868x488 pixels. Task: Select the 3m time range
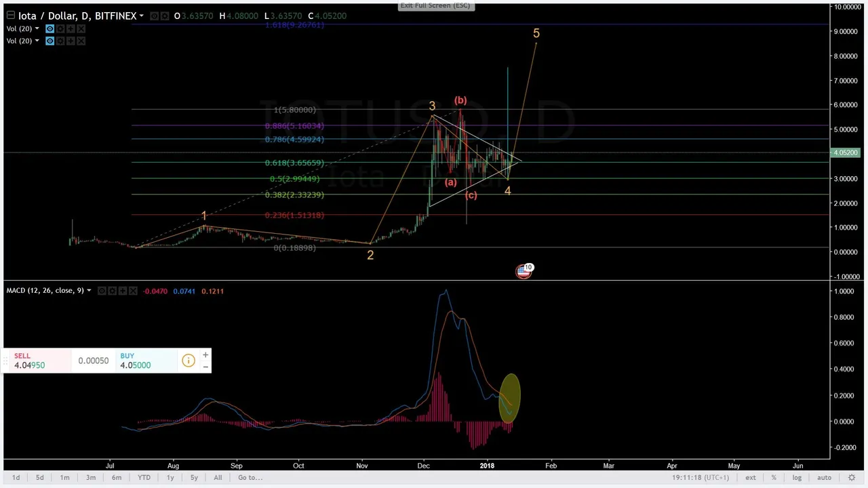[x=90, y=478]
